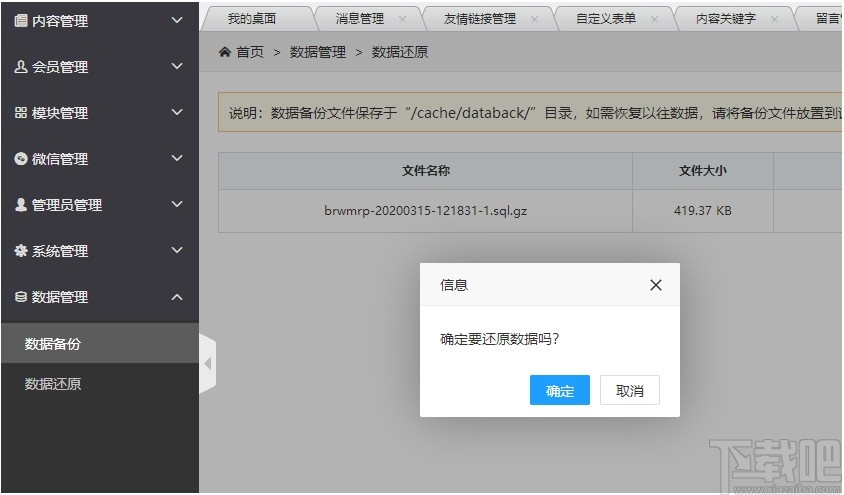Select the 微信管理 sidebar label
The image size is (844, 495).
[x=60, y=159]
